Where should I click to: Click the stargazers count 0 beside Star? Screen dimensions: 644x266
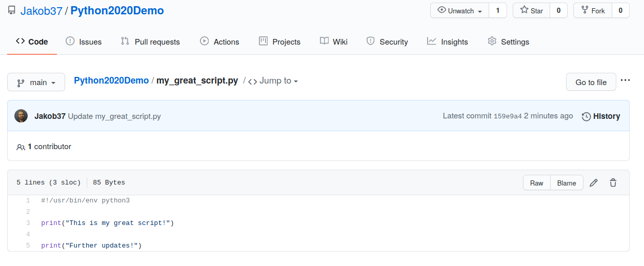pyautogui.click(x=558, y=10)
